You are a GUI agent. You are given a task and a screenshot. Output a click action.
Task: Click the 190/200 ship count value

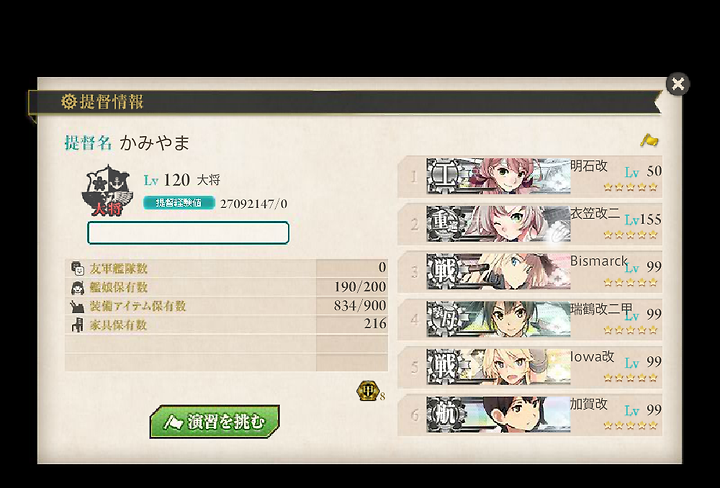click(x=360, y=287)
